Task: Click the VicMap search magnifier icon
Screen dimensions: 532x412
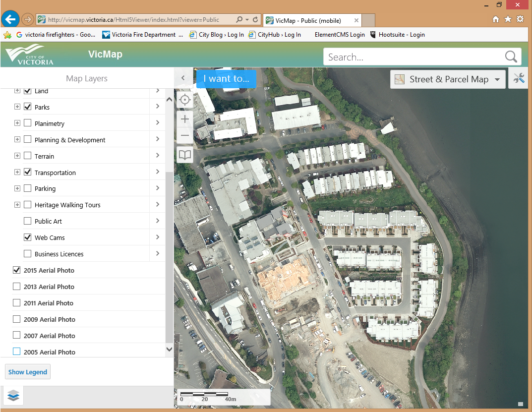Action: click(x=511, y=57)
